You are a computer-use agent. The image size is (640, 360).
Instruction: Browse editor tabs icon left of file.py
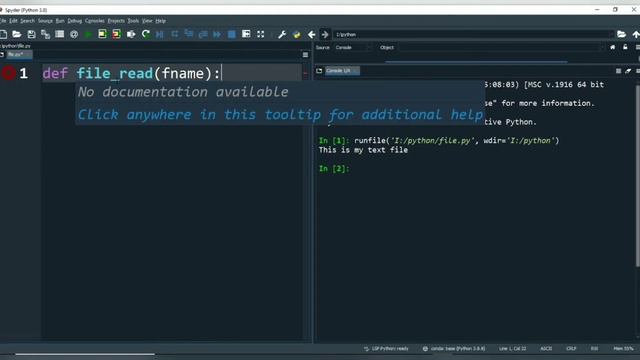(2, 54)
